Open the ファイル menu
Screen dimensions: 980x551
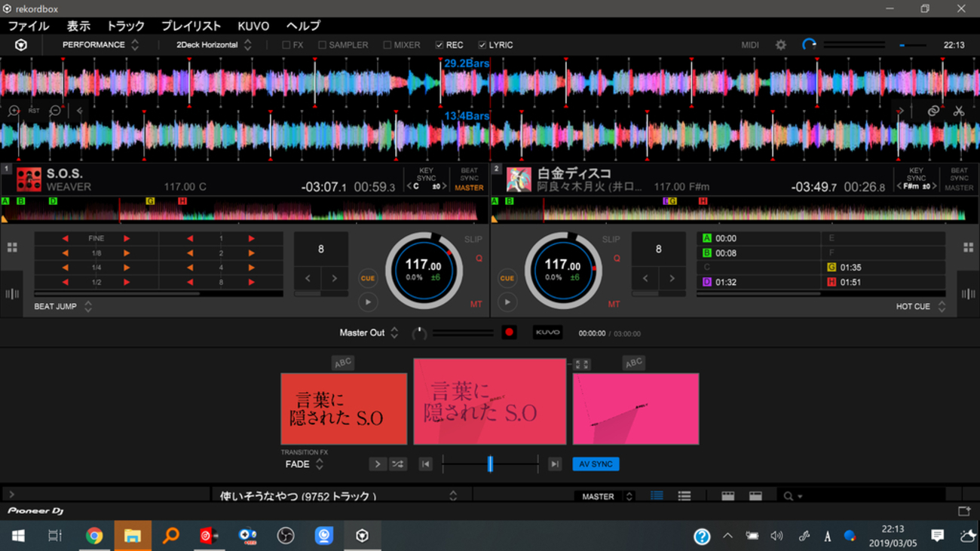tap(28, 26)
